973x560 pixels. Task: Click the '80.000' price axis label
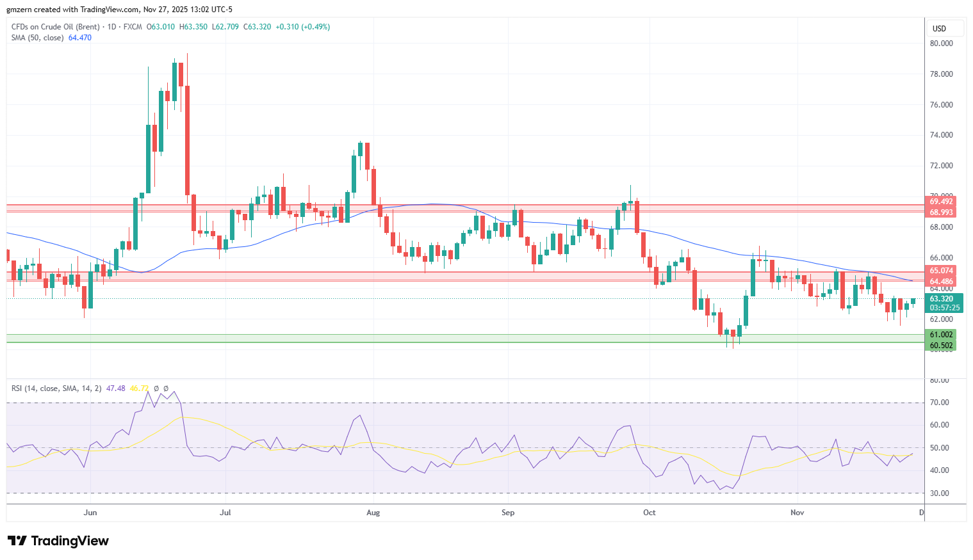point(941,44)
